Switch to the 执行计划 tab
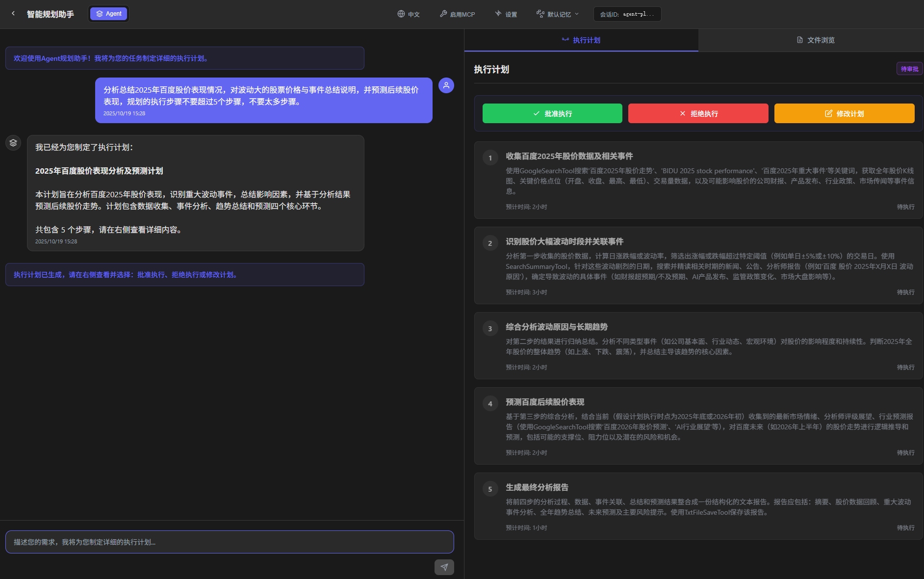 tap(581, 40)
